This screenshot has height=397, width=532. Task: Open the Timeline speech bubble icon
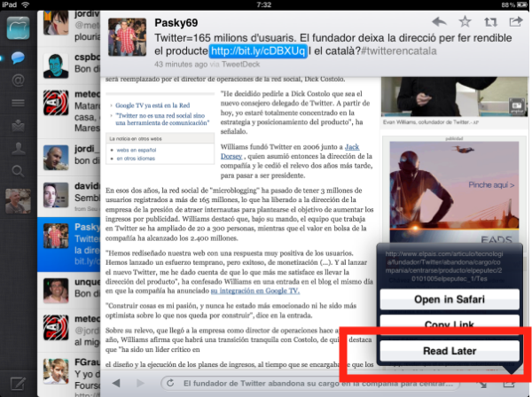[18, 58]
